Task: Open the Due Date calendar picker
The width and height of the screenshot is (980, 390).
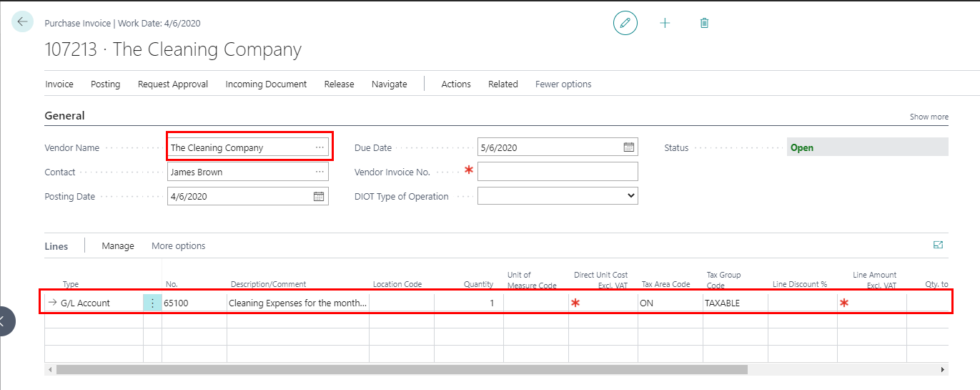Action: click(629, 147)
